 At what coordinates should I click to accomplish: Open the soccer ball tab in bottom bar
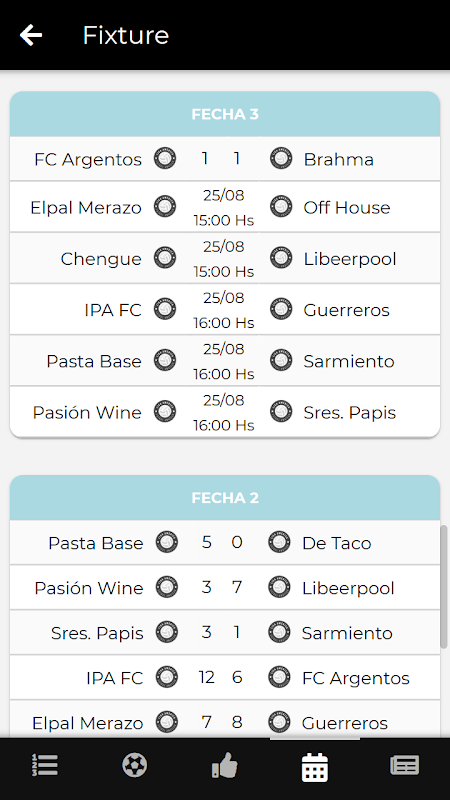pos(135,765)
